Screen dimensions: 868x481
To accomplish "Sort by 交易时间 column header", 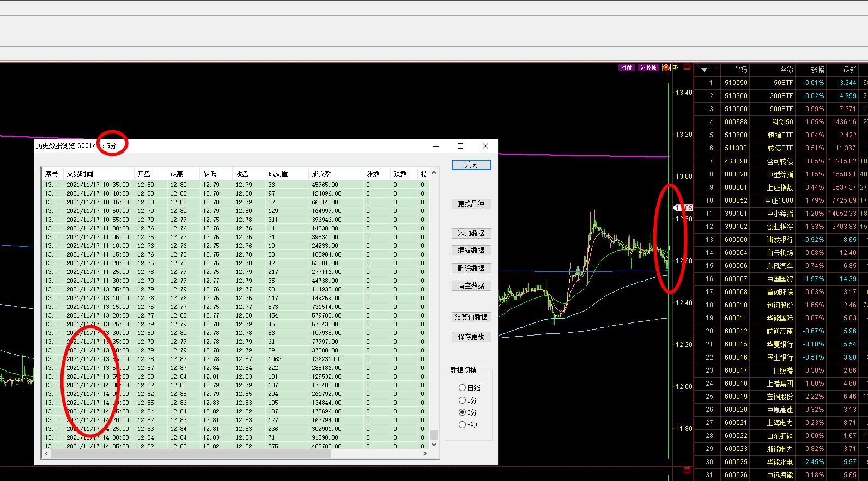I will (99, 174).
